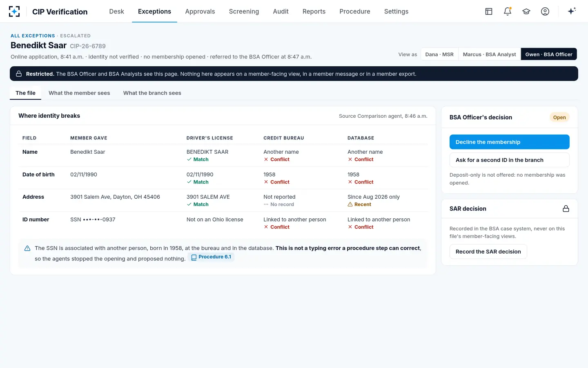Open Settings in the top navigation

[396, 11]
